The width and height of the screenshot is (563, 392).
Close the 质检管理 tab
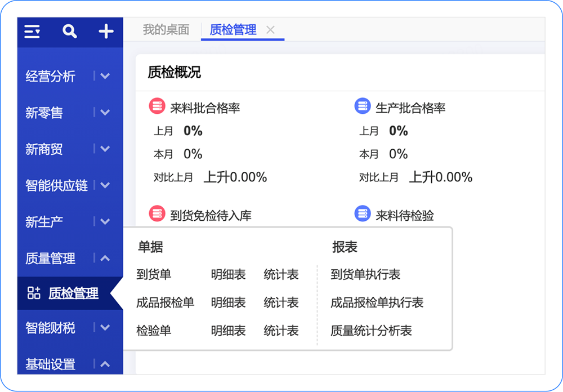coord(270,30)
